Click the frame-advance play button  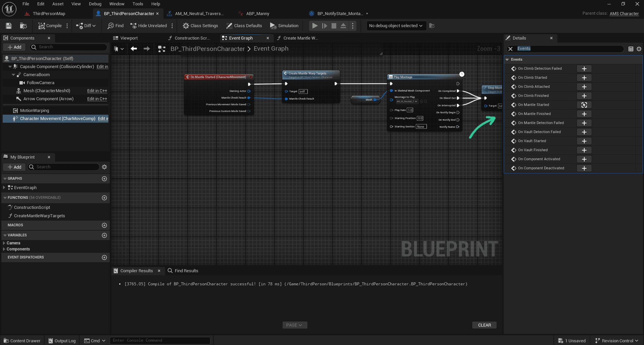coord(324,26)
